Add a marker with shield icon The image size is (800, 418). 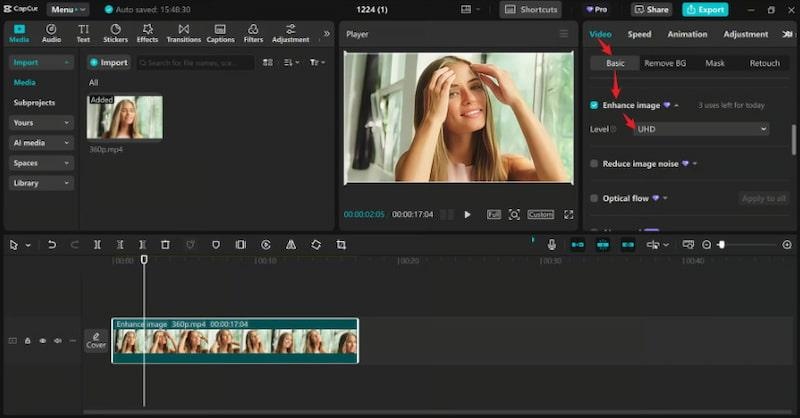tap(216, 245)
